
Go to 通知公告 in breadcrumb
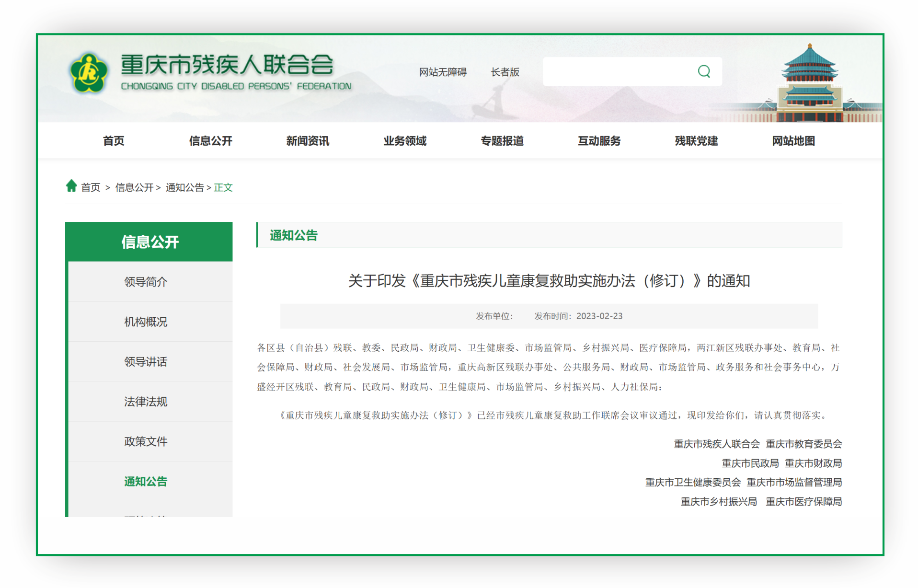[185, 187]
